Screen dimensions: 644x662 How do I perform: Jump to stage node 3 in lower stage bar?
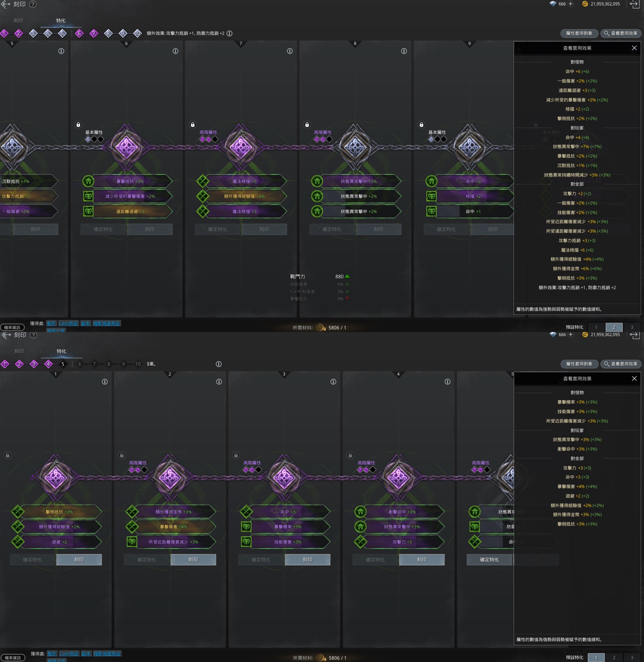(x=34, y=364)
